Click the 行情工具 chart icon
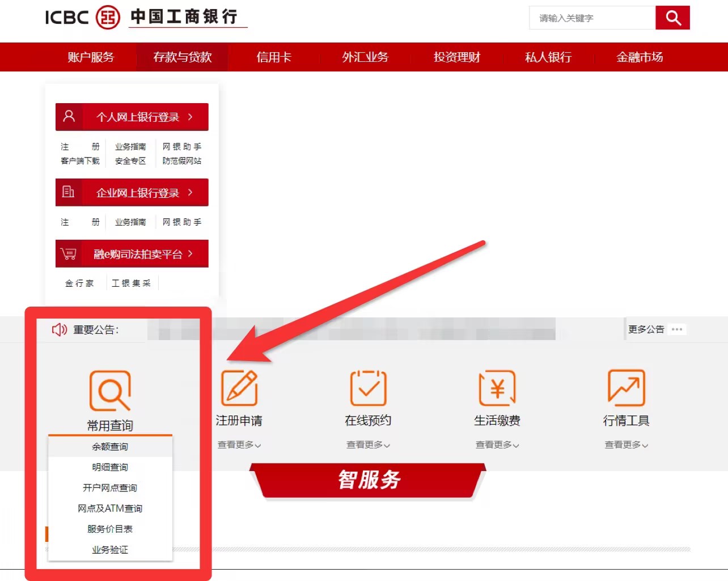The image size is (728, 581). tap(626, 388)
